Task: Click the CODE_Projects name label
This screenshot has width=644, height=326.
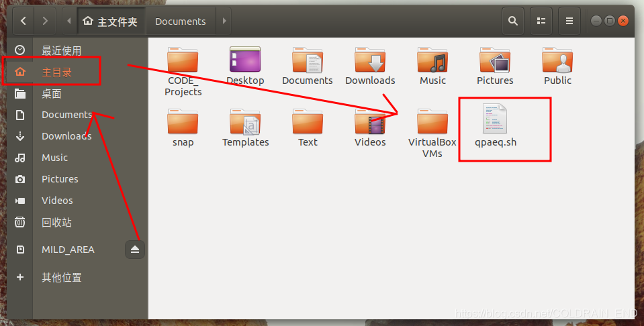Action: click(183, 86)
